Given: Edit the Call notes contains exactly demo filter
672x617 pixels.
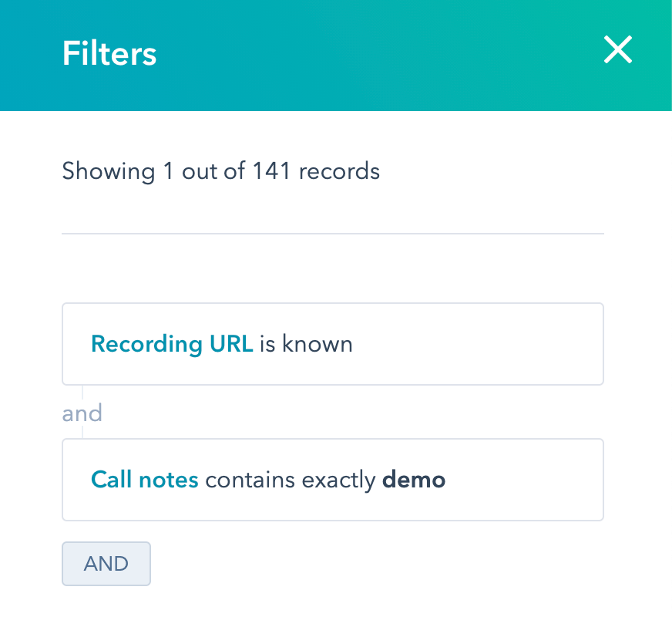Looking at the screenshot, I should pos(333,480).
